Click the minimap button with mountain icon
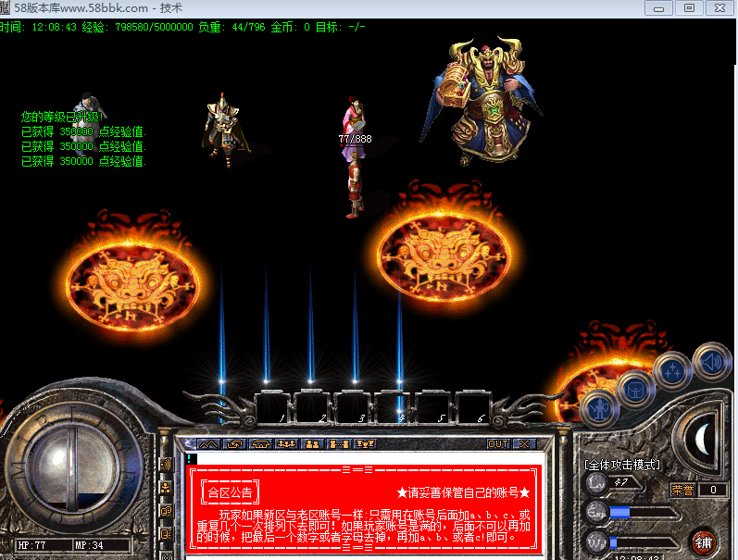738x560 pixels. tap(208, 443)
